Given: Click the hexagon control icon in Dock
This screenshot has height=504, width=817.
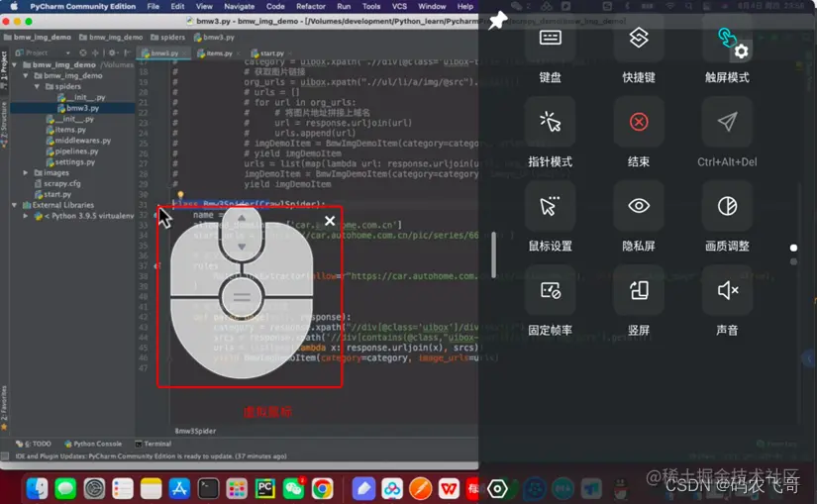Looking at the screenshot, I should (497, 488).
